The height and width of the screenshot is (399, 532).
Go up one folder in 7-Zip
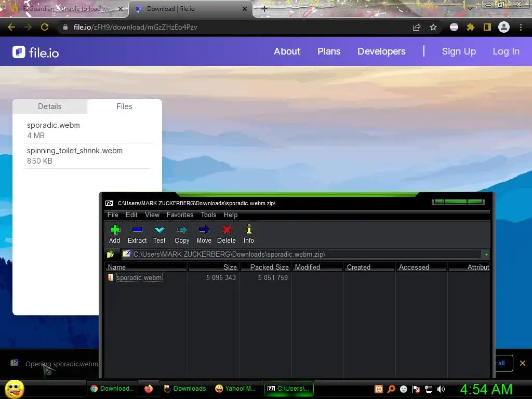pyautogui.click(x=110, y=254)
